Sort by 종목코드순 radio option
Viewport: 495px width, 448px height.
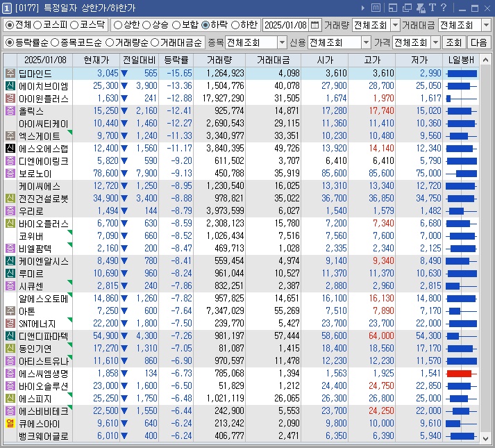coord(55,42)
